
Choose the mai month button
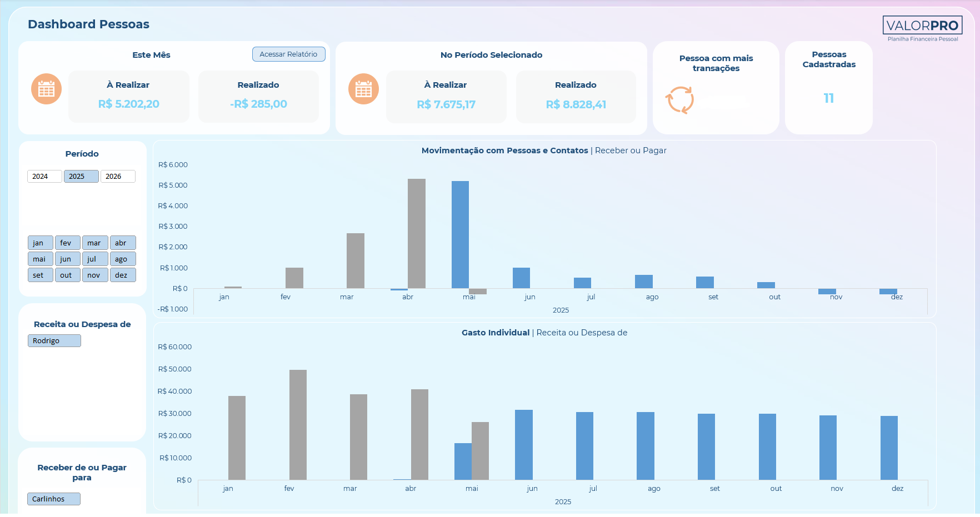[x=41, y=259]
